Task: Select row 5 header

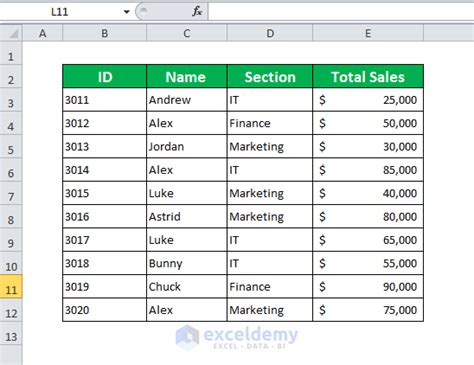Action: tap(11, 147)
